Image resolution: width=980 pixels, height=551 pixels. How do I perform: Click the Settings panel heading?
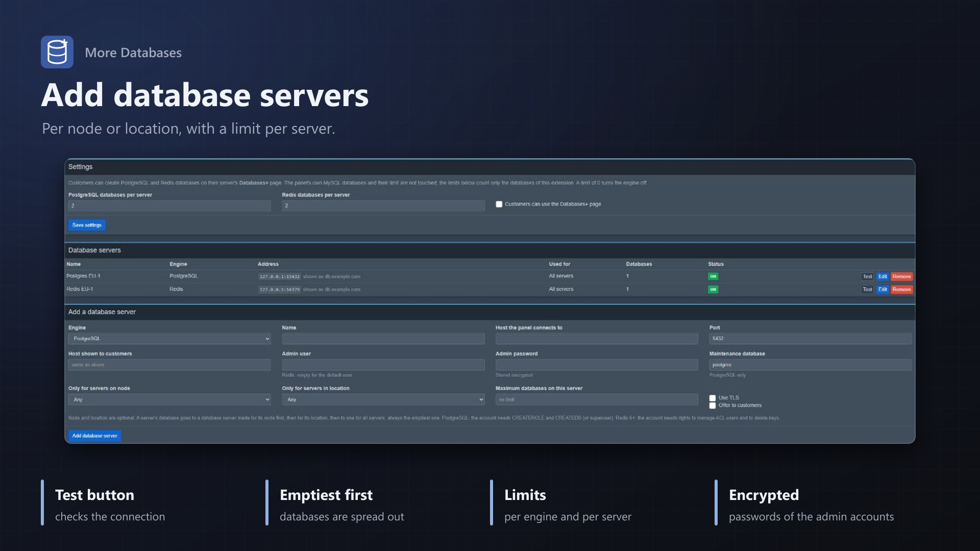click(x=81, y=167)
